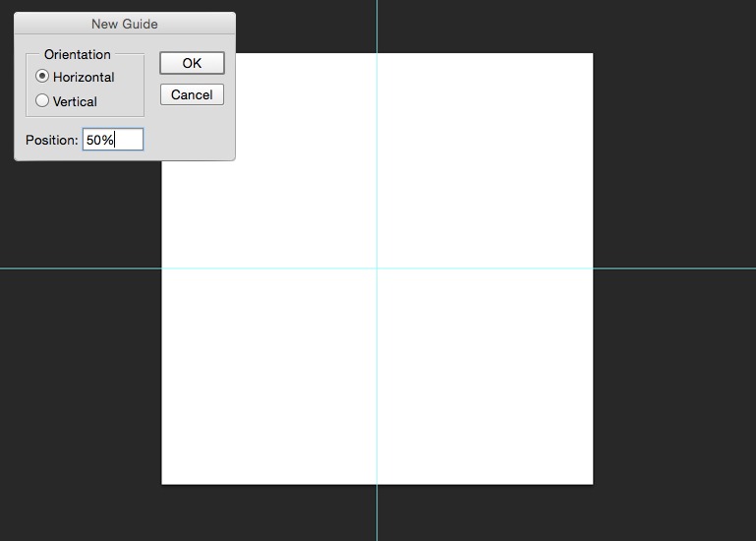This screenshot has width=756, height=541.
Task: Click the Horizontal label text
Action: [x=84, y=77]
